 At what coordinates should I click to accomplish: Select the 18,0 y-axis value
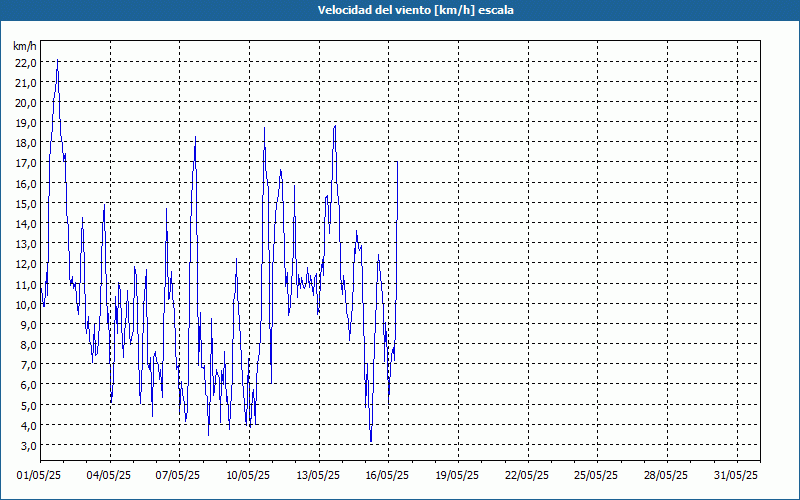(x=26, y=143)
